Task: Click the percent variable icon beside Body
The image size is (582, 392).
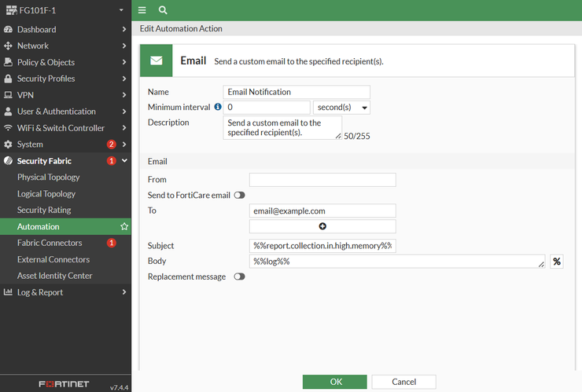Action: pos(557,262)
